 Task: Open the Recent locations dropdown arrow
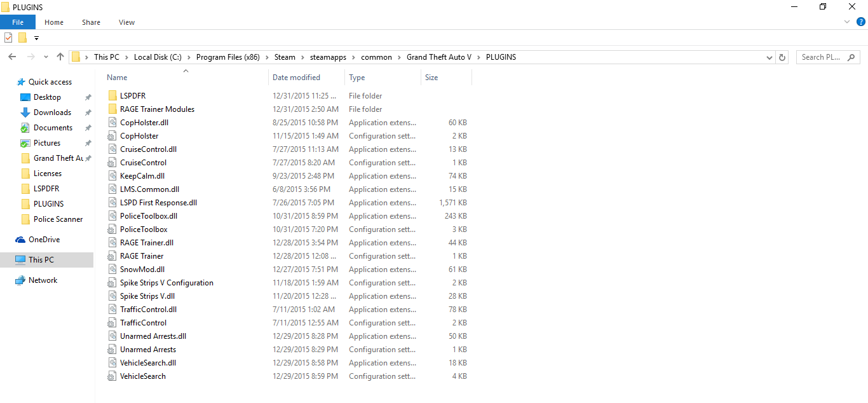46,57
